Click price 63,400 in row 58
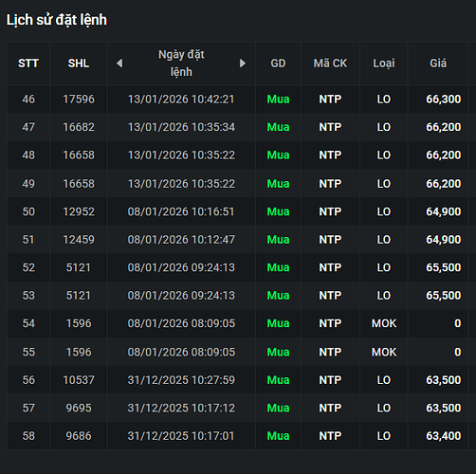 [x=443, y=436]
